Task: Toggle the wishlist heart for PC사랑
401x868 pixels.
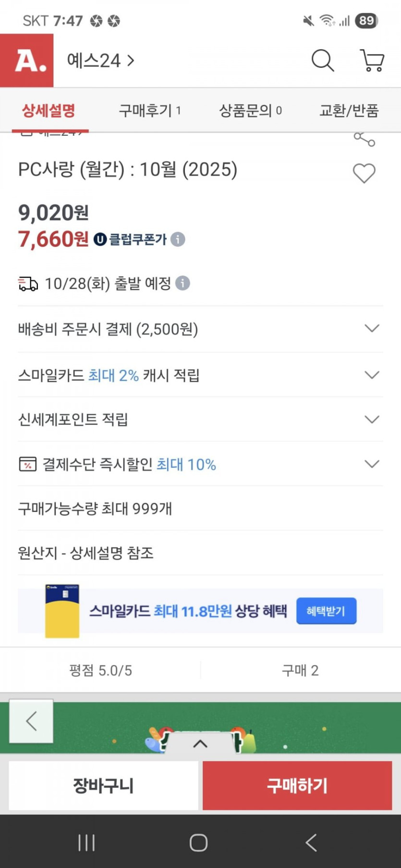Action: click(x=364, y=173)
